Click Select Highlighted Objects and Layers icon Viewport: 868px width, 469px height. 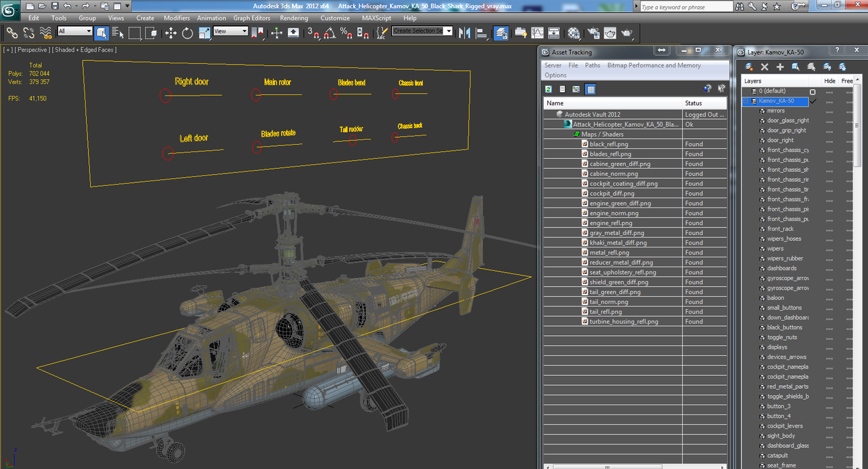(796, 67)
